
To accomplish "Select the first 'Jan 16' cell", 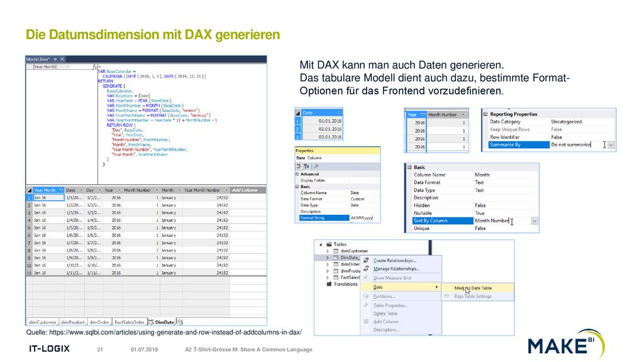I will pyautogui.click(x=48, y=197).
